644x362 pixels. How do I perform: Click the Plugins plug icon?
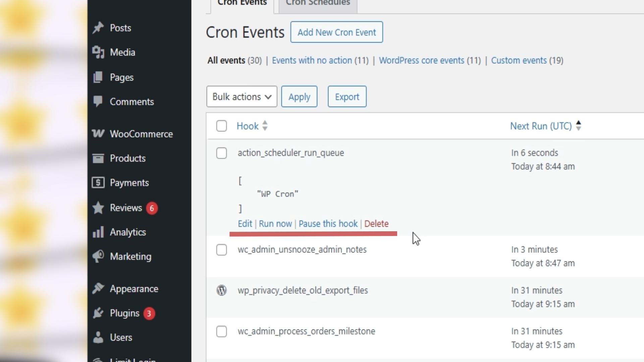(98, 313)
